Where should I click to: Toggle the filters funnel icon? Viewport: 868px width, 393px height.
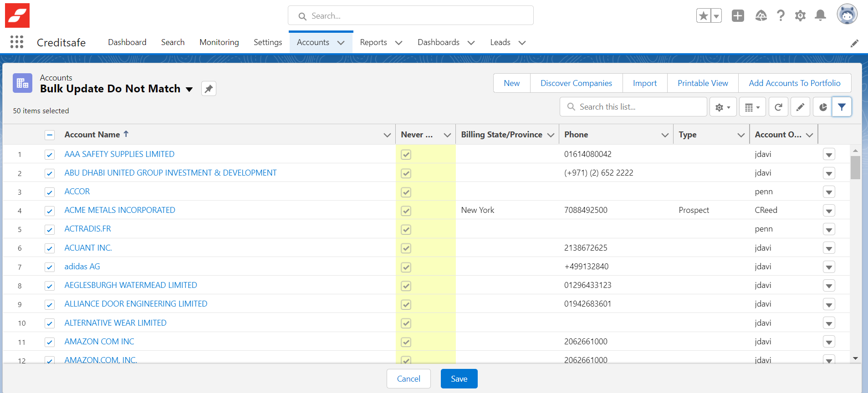click(842, 107)
